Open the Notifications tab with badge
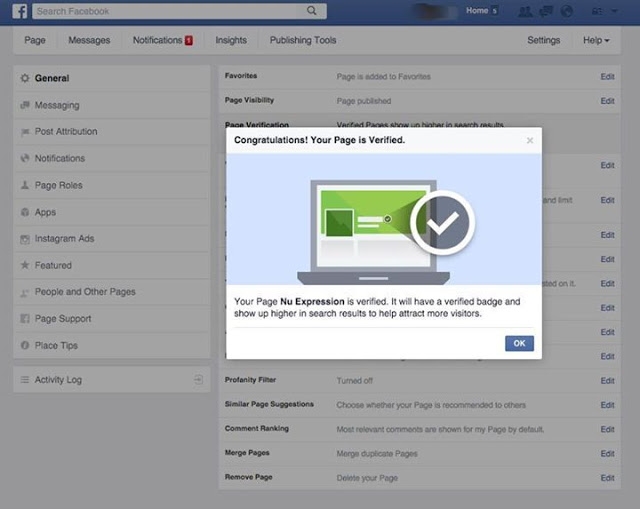Screen dimensions: 640x509 pyautogui.click(x=162, y=40)
